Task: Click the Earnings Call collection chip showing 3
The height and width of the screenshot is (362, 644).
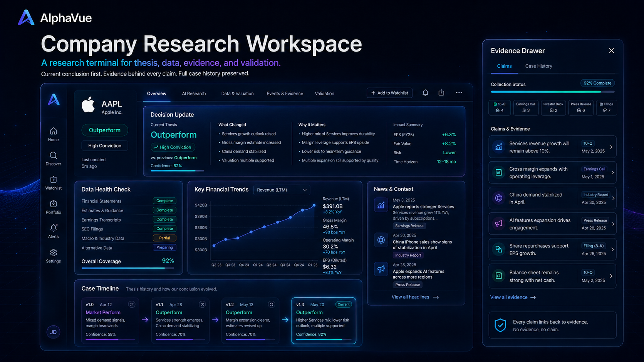Action: (526, 107)
